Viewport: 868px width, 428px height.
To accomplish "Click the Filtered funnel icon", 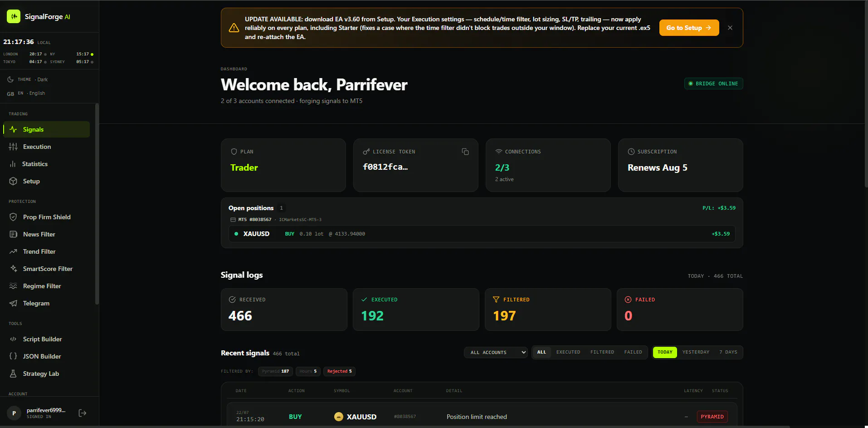I will tap(496, 300).
